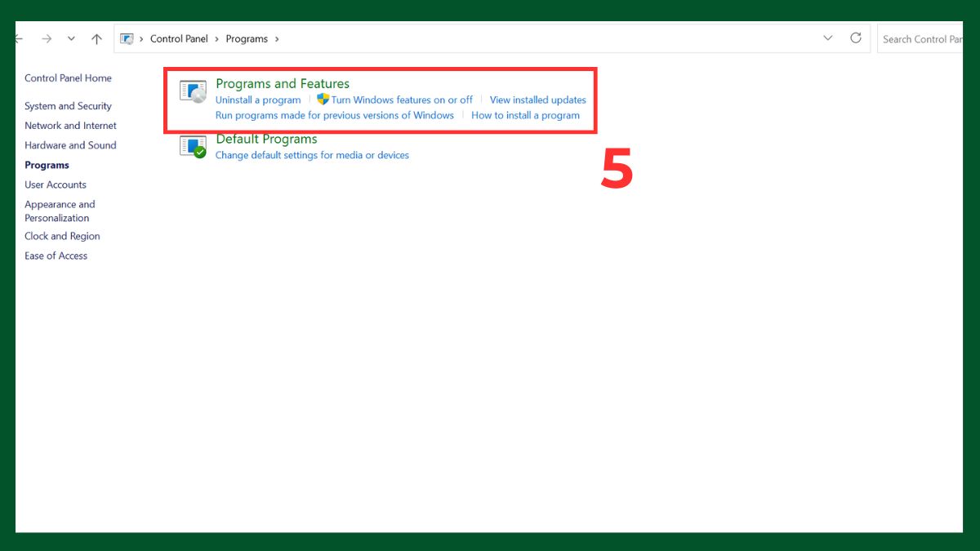Go to Control Panel Home
The height and width of the screenshot is (551, 980).
coord(68,78)
